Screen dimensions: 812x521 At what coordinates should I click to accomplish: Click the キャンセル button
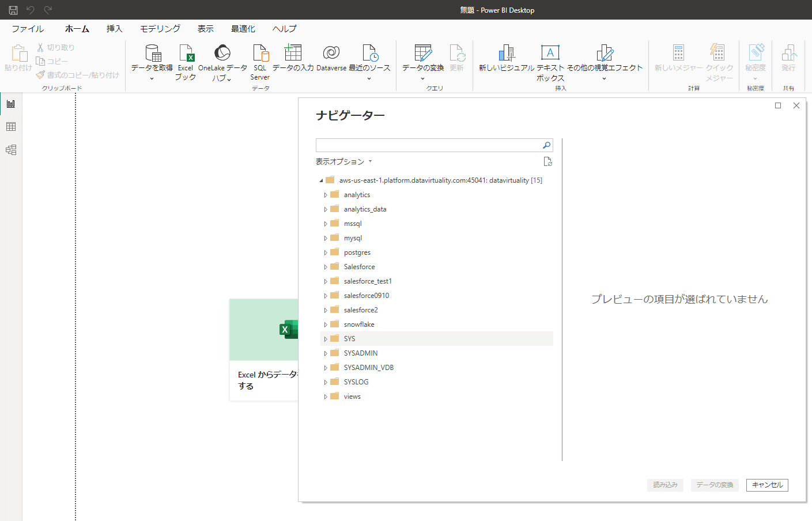pyautogui.click(x=766, y=485)
